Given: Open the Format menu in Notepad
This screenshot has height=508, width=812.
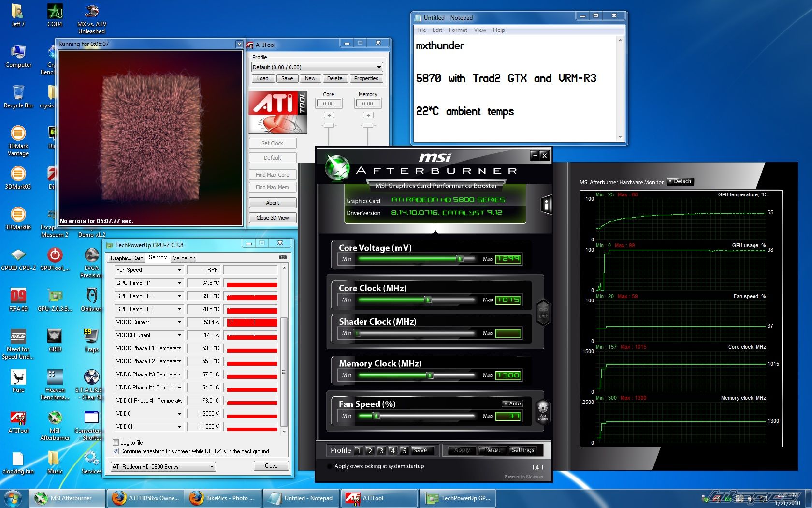Looking at the screenshot, I should pos(458,30).
